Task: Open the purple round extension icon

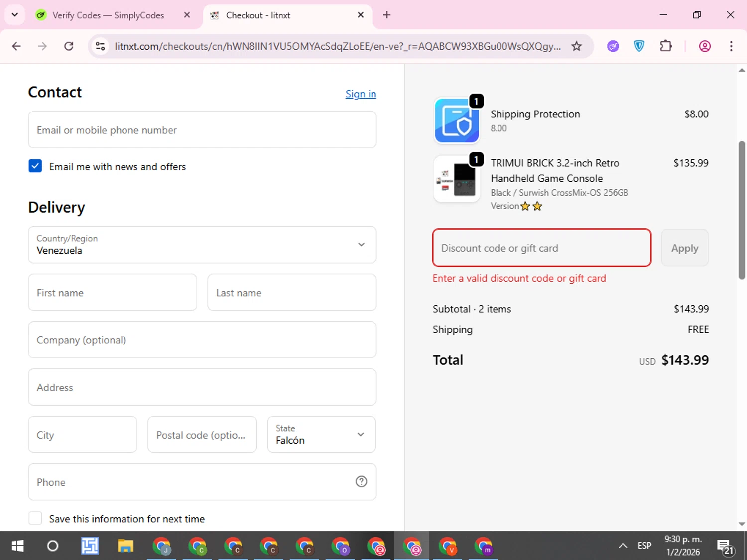Action: click(x=613, y=46)
